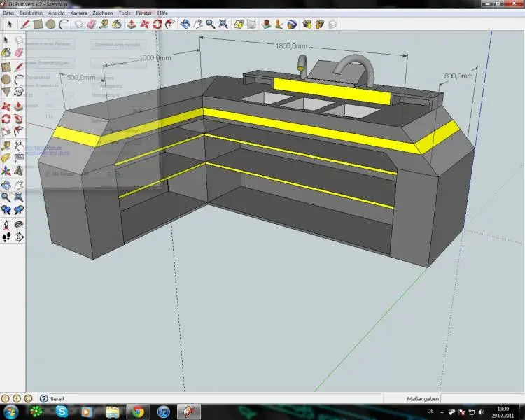
Task: Activate the Walk tool footprints icon
Action: pyautogui.click(x=6, y=238)
